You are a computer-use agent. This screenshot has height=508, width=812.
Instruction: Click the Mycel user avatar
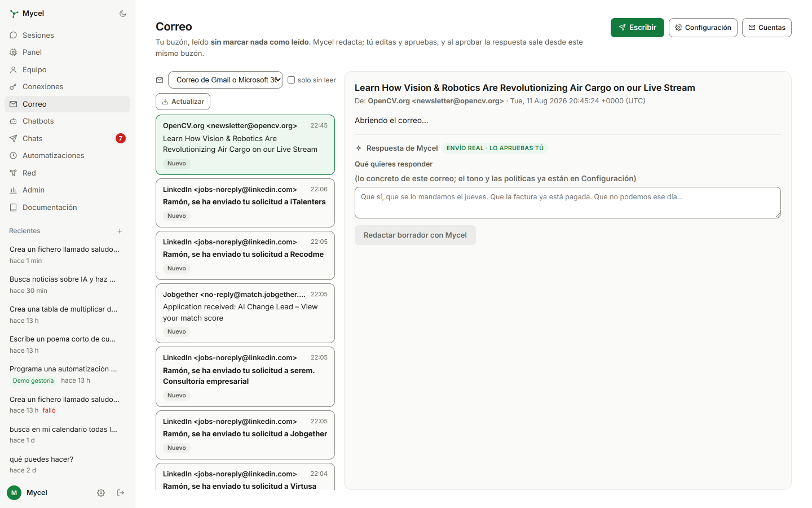[14, 493]
